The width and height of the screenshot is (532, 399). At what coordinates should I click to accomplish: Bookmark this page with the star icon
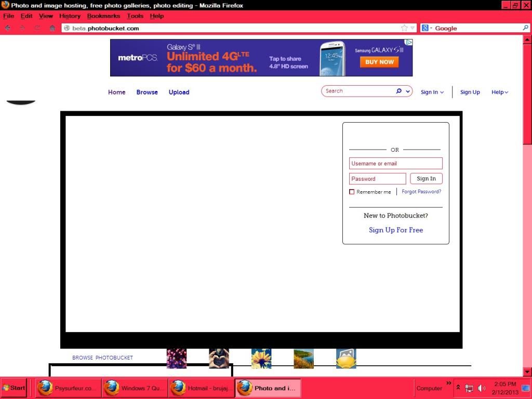(404, 28)
